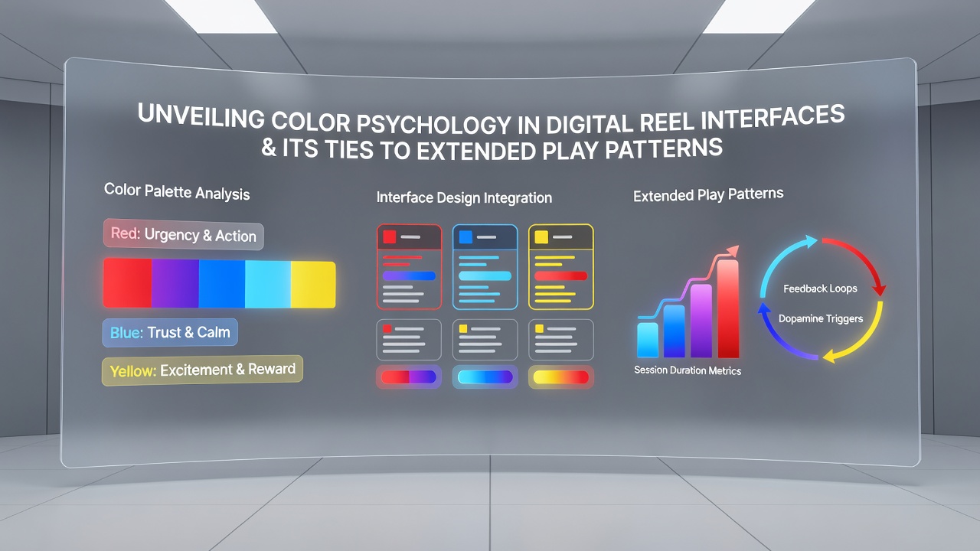Click the cyan-to-blue gradient pill button
The width and height of the screenshot is (980, 551).
click(x=485, y=377)
